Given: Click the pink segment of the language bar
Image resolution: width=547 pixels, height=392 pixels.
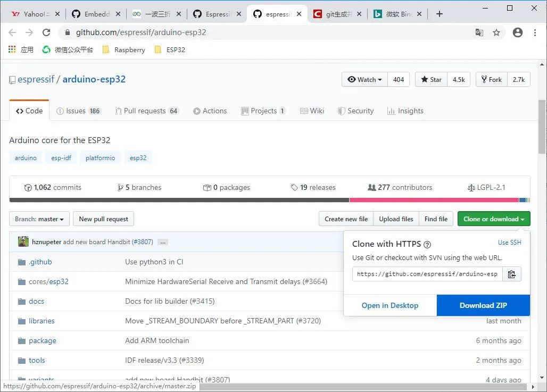Looking at the screenshot, I should click(x=434, y=200).
